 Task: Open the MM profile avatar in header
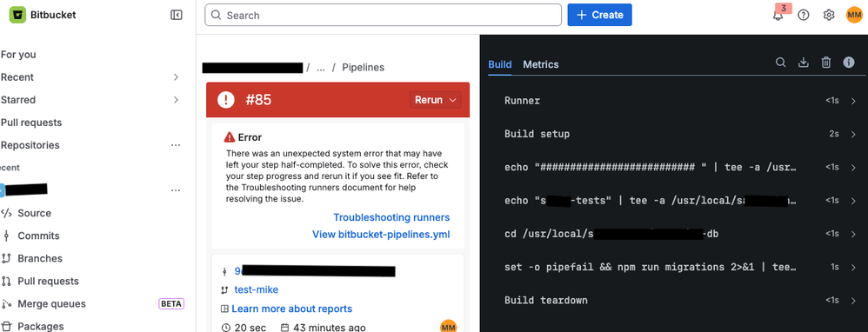pyautogui.click(x=854, y=15)
